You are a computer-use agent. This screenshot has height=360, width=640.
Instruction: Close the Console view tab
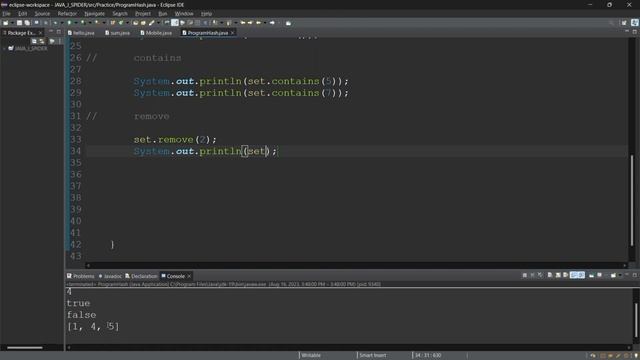189,276
